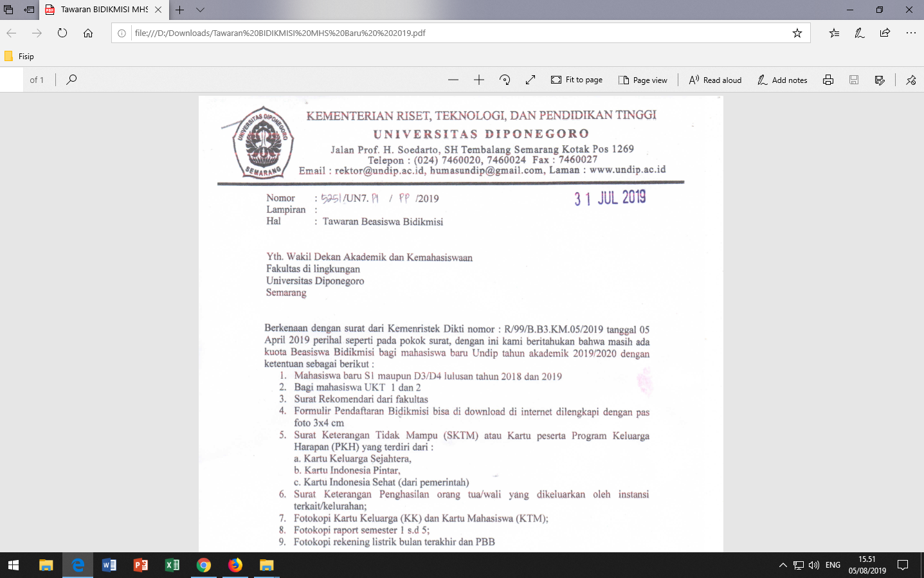Launch Firefox from the taskbar
This screenshot has height=578, width=924.
pos(235,564)
